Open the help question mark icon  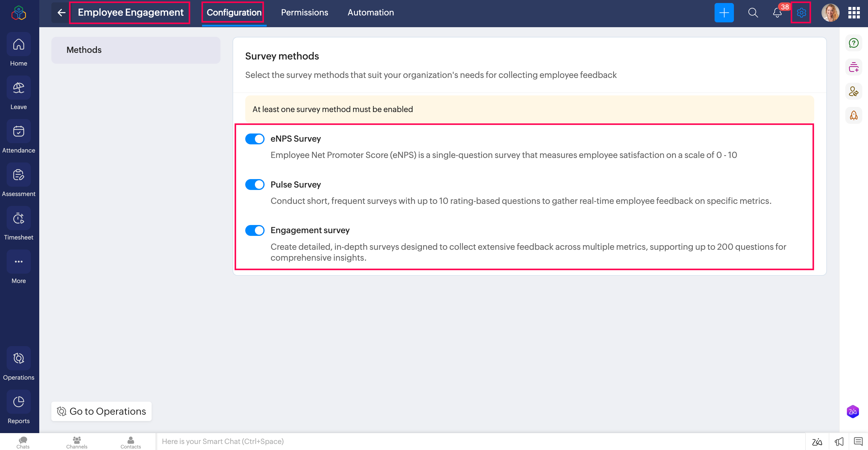pyautogui.click(x=853, y=43)
